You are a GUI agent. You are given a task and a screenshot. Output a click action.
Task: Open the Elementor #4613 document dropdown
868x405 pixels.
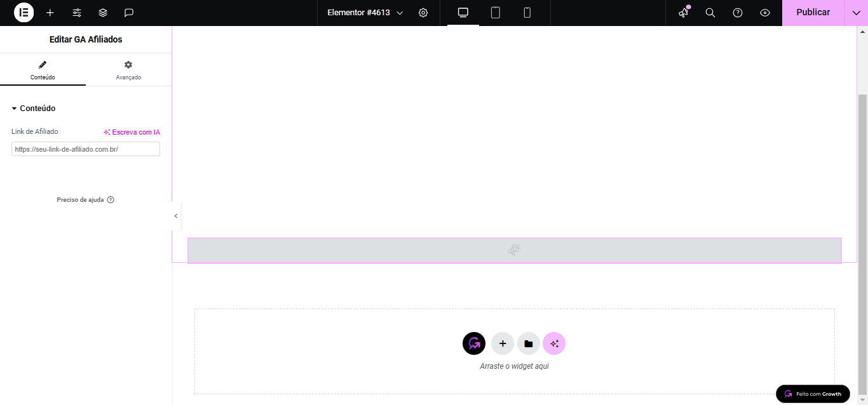pos(365,13)
